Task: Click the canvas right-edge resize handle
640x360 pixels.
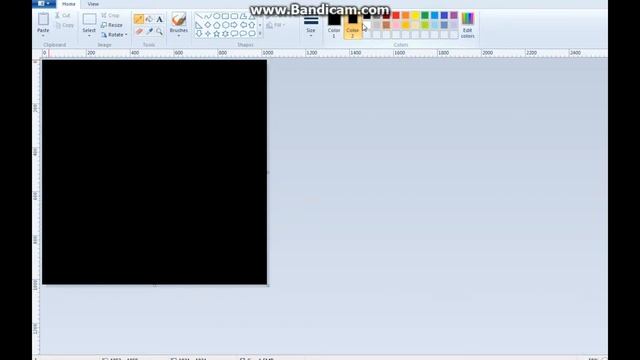Action: [268, 172]
